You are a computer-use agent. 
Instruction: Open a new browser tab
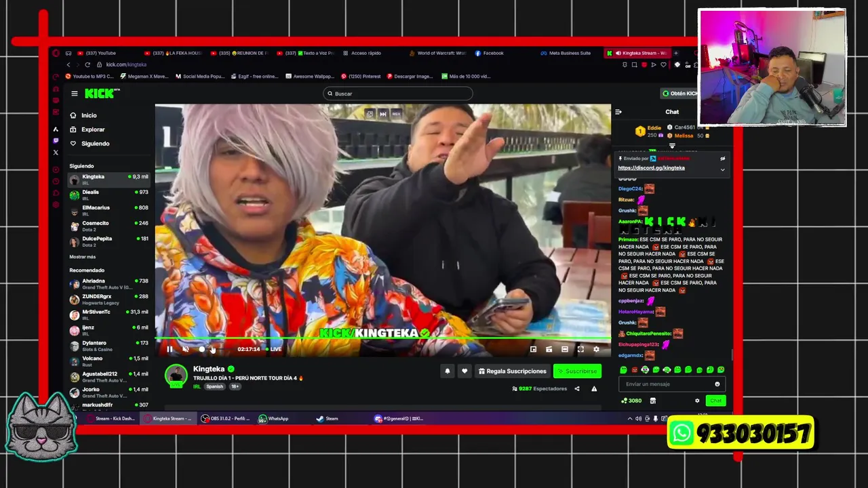[675, 53]
